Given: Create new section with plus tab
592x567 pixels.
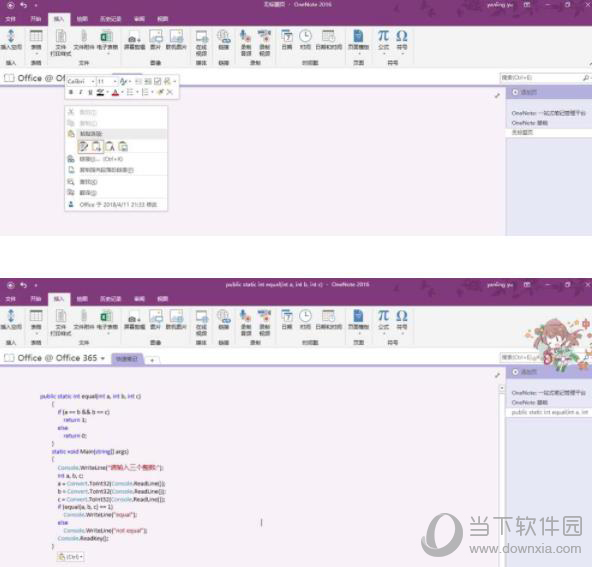Looking at the screenshot, I should click(152, 360).
